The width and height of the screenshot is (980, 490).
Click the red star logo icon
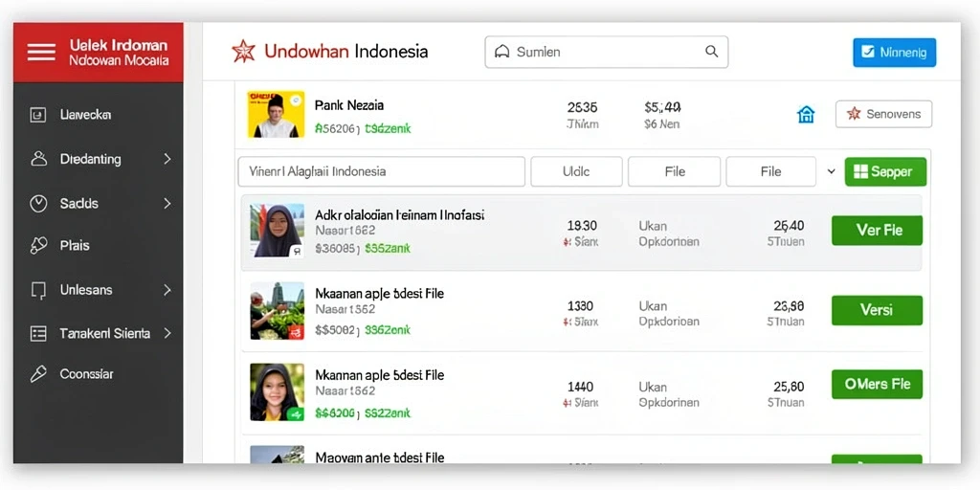(243, 52)
